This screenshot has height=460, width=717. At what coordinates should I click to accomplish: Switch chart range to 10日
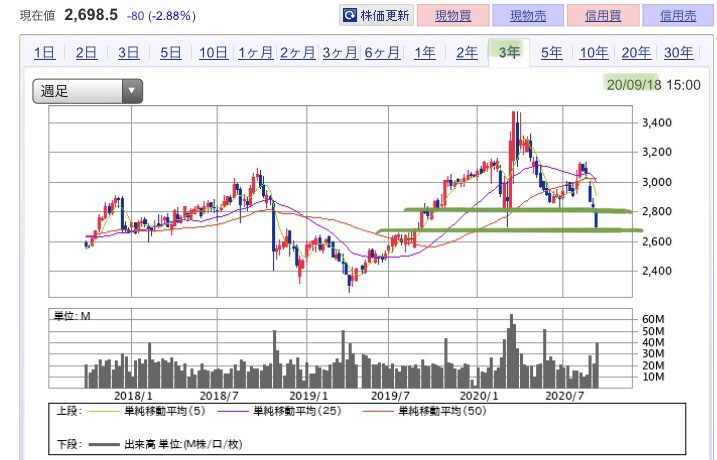tap(213, 53)
